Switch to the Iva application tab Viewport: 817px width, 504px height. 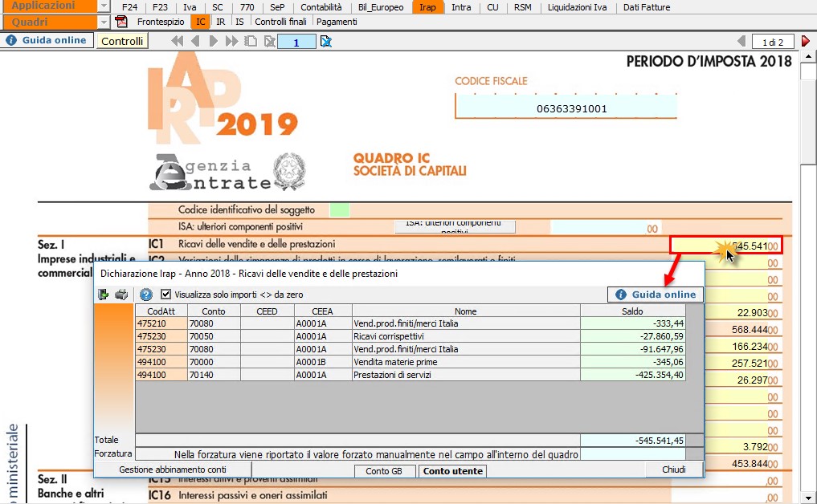coord(190,7)
